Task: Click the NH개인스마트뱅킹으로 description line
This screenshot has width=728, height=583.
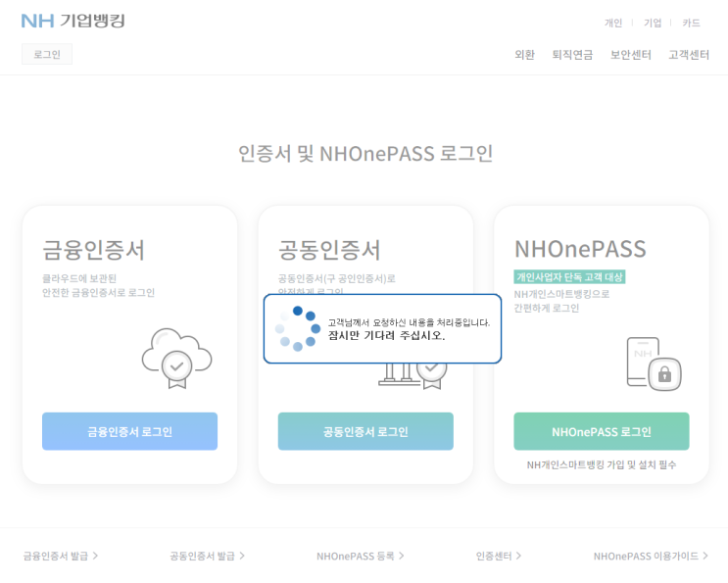Action: pyautogui.click(x=561, y=294)
